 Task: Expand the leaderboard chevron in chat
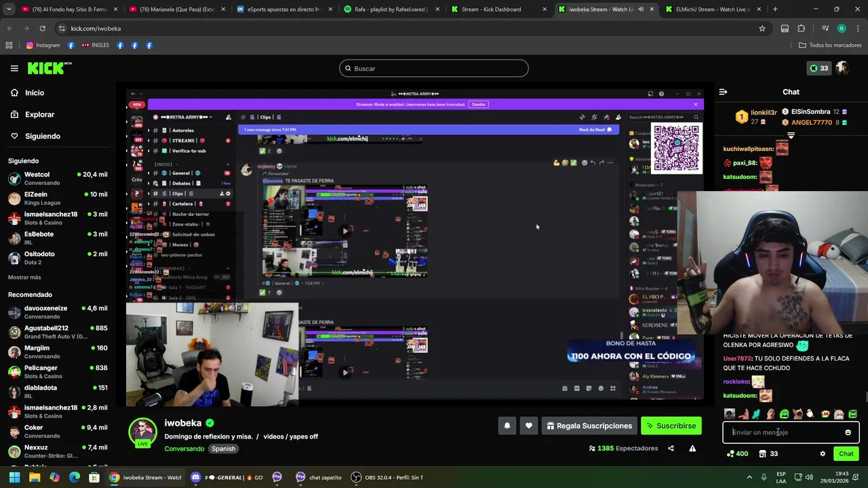point(791,136)
